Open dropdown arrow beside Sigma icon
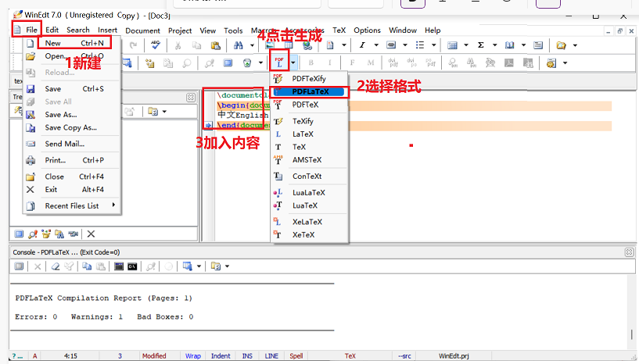This screenshot has width=639, height=364. point(495,45)
